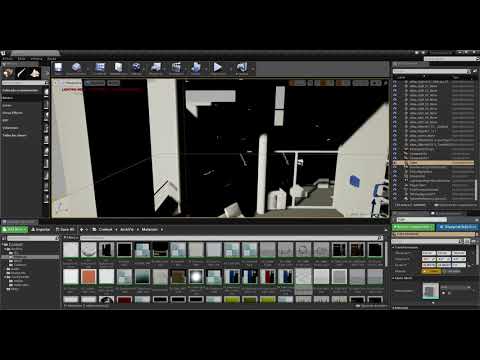
Task: Click the Build toolbar icon
Action: click(196, 68)
